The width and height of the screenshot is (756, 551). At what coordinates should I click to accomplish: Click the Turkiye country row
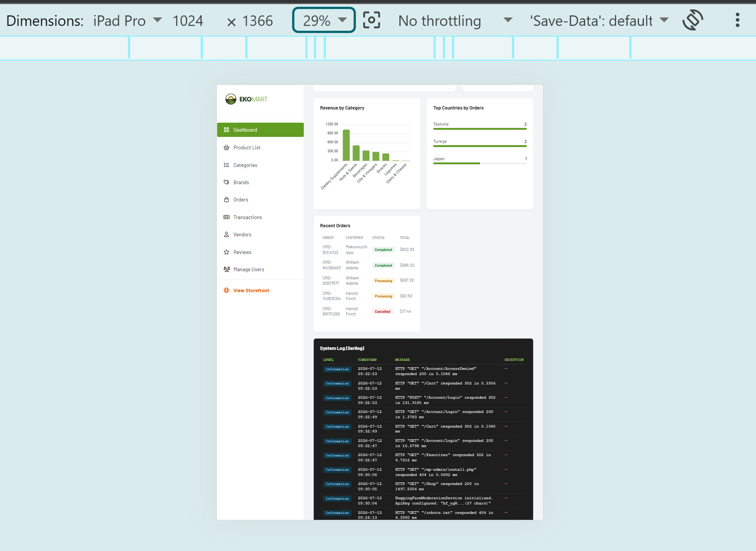(x=480, y=143)
